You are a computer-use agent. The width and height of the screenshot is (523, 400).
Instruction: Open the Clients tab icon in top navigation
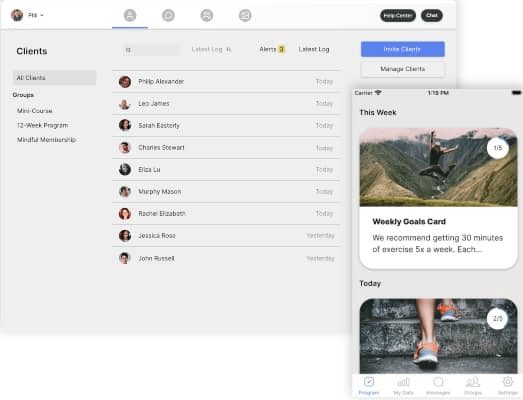pyautogui.click(x=130, y=15)
